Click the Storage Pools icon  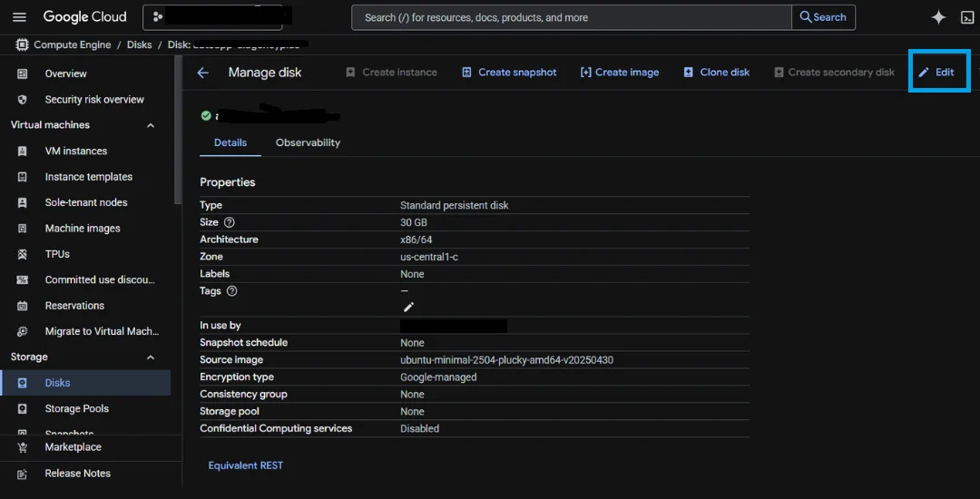click(x=23, y=409)
